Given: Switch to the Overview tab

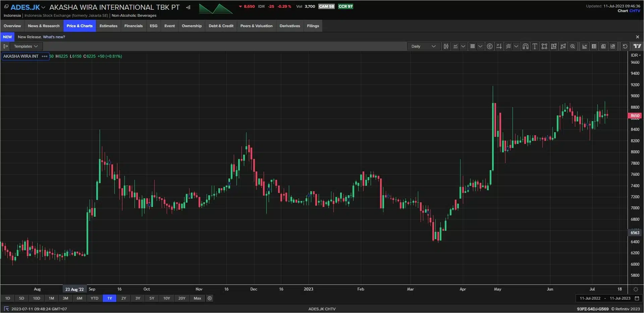Looking at the screenshot, I should click(x=12, y=26).
